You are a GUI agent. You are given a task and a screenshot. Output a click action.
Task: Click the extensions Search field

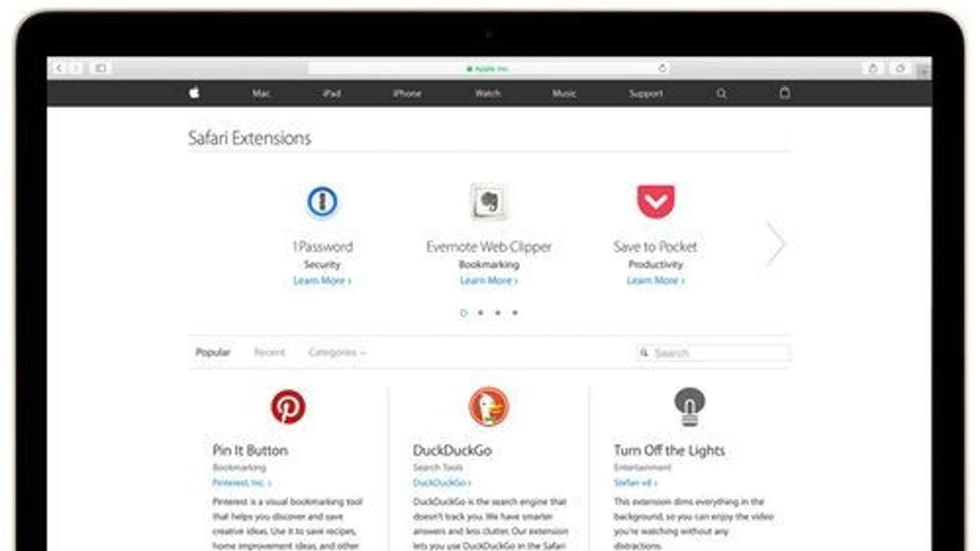pyautogui.click(x=713, y=353)
